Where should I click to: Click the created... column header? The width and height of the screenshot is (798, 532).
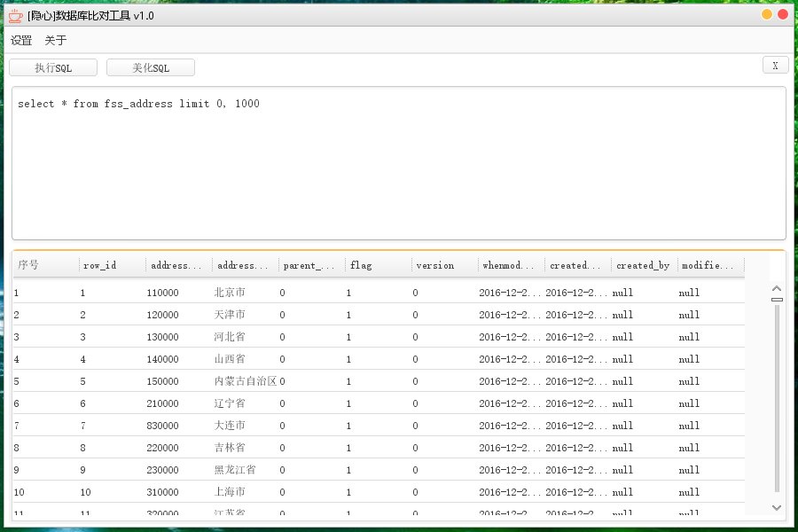pos(577,265)
